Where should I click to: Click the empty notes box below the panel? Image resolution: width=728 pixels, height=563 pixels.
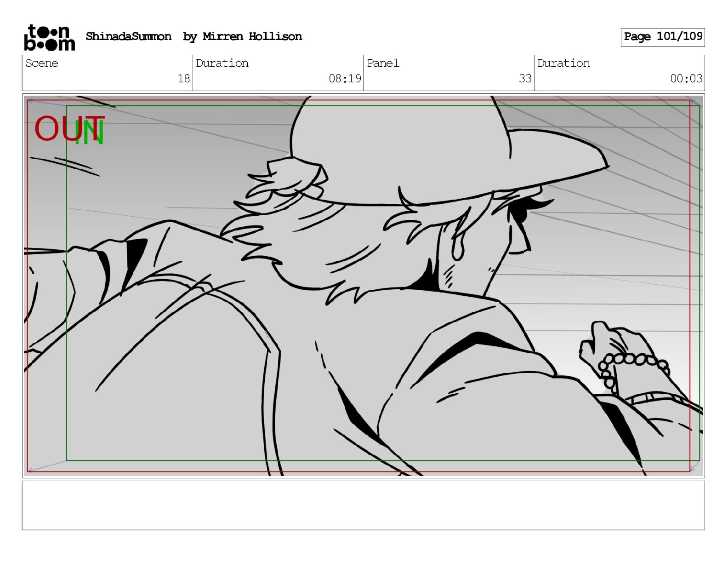[x=363, y=506]
